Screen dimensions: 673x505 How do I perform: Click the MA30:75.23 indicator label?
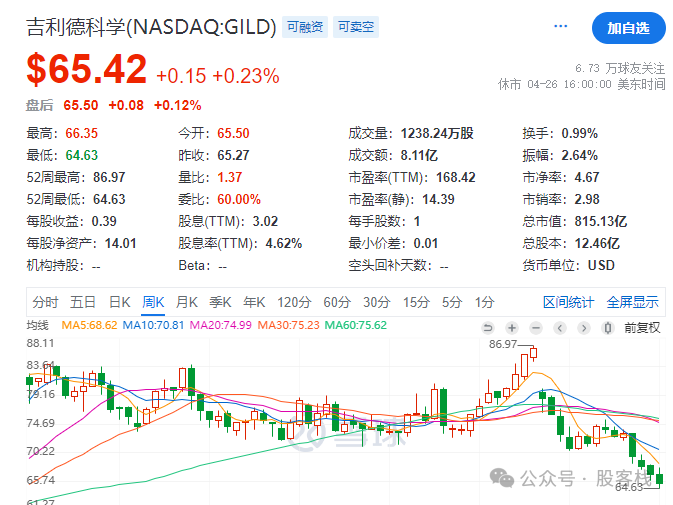[x=288, y=325]
